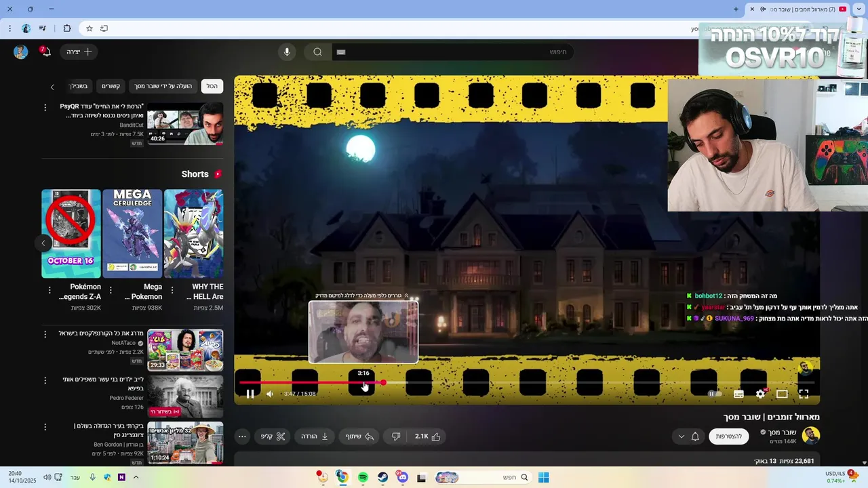868x488 pixels.
Task: Click the taskbar חפש search box
Action: click(482, 477)
